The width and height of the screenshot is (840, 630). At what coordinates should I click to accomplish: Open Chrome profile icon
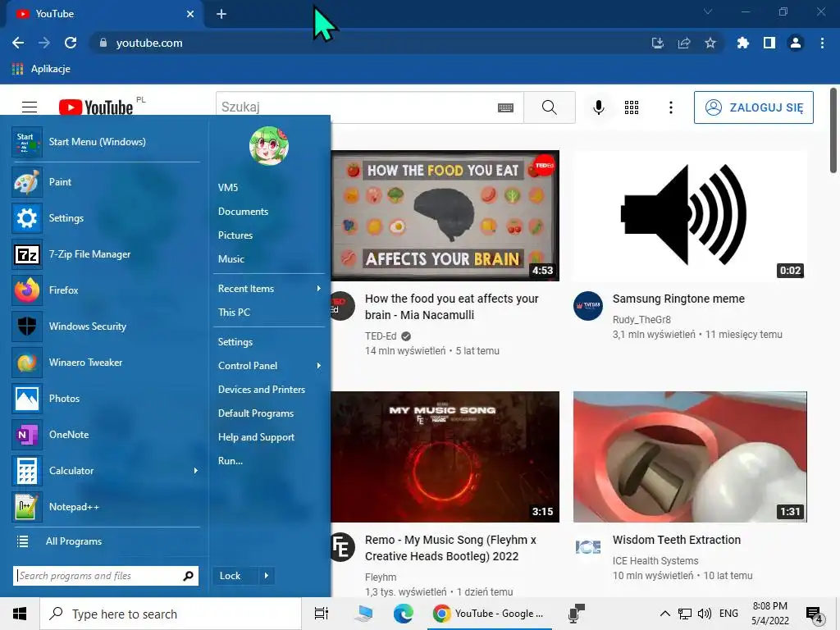click(x=796, y=43)
